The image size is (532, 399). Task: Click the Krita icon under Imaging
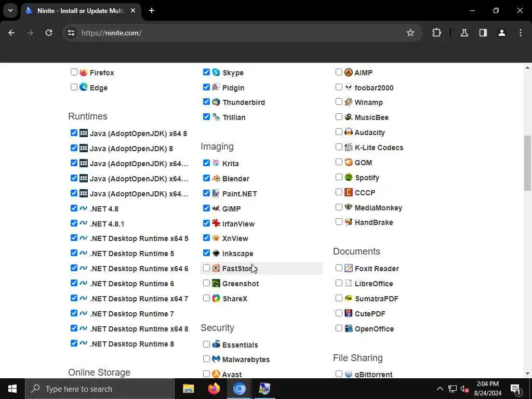coord(216,163)
